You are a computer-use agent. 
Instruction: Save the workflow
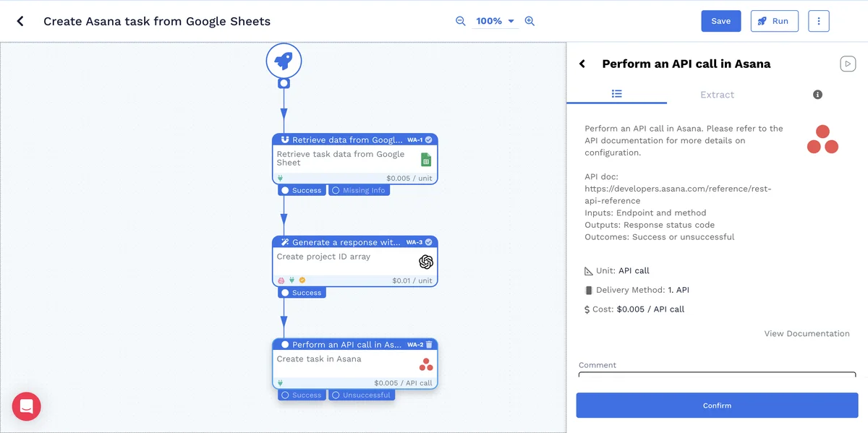coord(721,21)
